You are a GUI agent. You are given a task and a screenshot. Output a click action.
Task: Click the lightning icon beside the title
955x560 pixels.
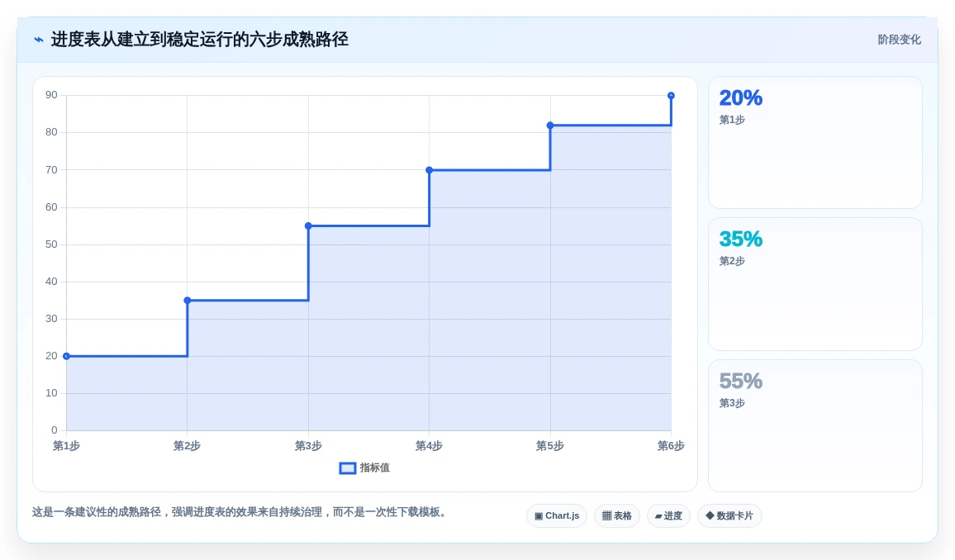(39, 40)
